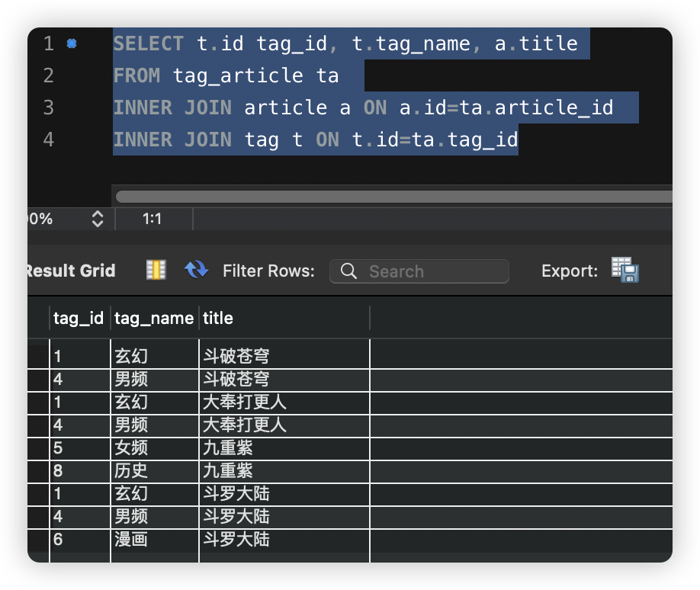Open the editor zoom percentage stepper
Image resolution: width=700 pixels, height=590 pixels.
(x=97, y=220)
